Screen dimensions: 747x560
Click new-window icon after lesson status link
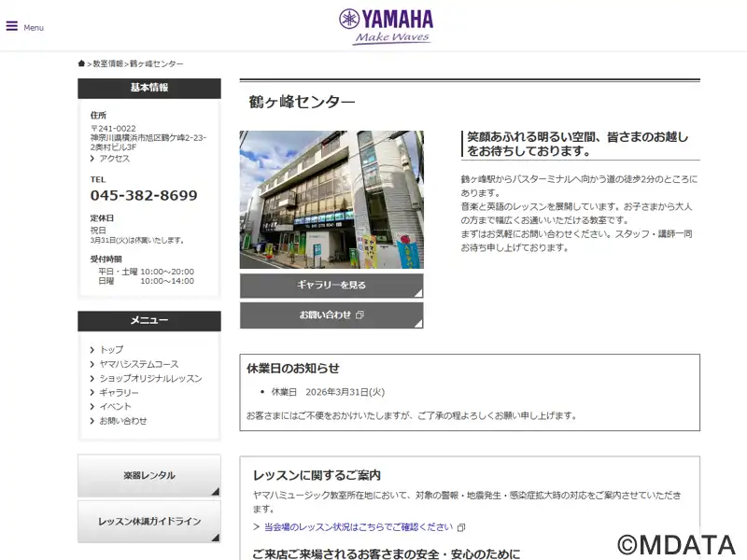(461, 527)
